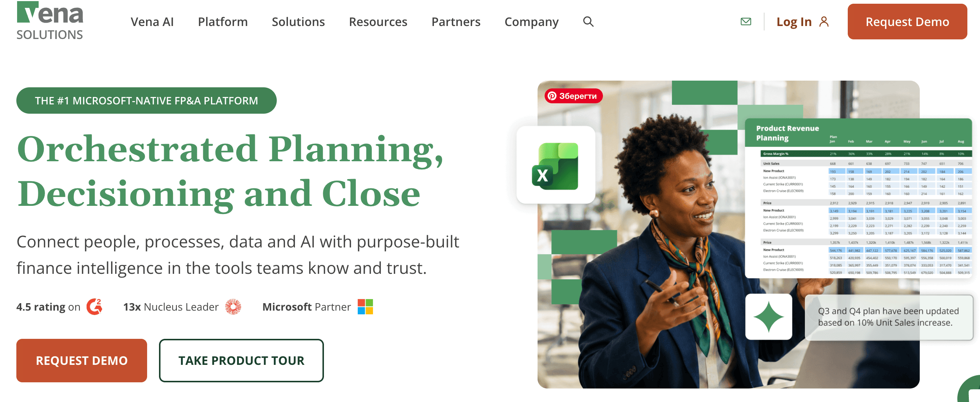The width and height of the screenshot is (980, 402).
Task: Click Request Demo button in header
Action: [x=907, y=22]
